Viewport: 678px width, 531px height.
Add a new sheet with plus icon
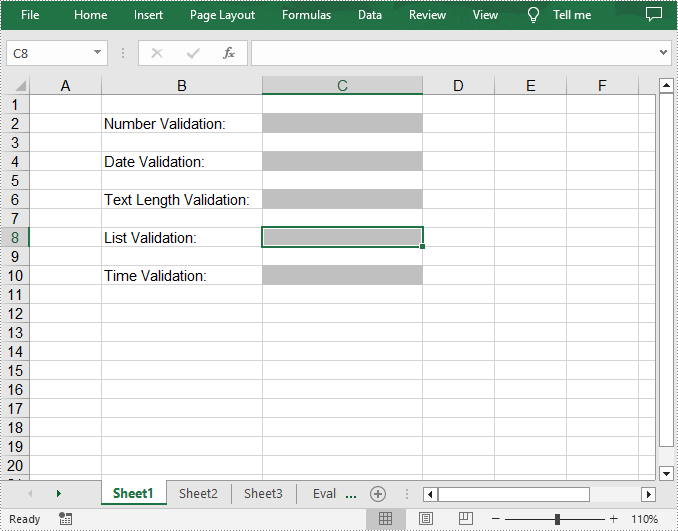coord(378,494)
